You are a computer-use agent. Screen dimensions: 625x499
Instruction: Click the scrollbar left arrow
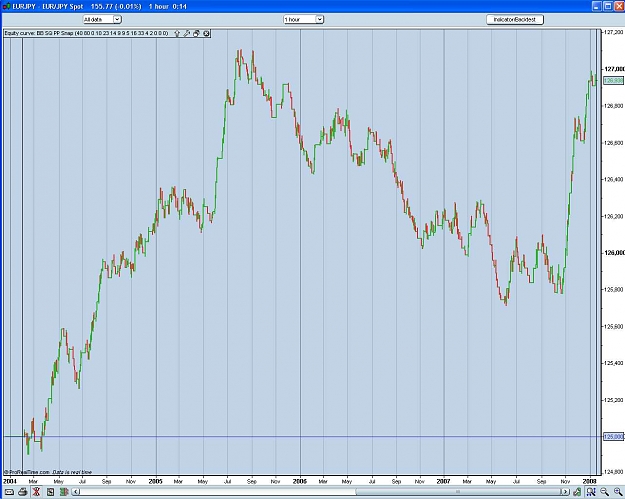point(77,492)
